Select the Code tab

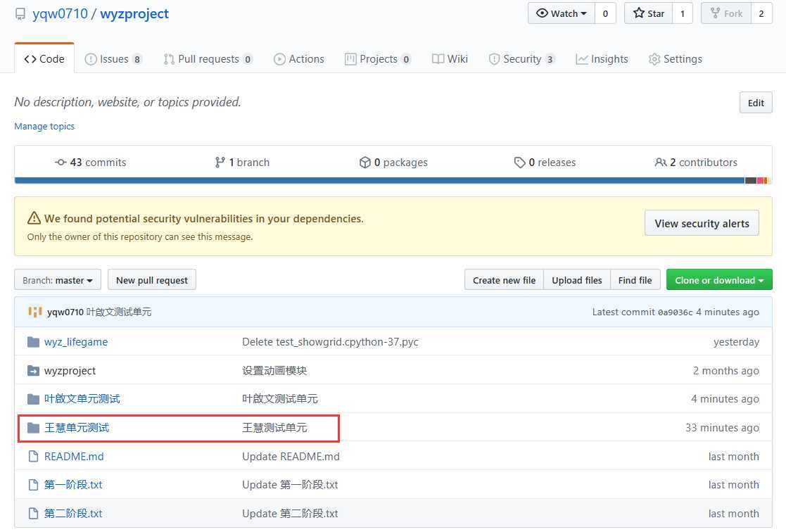44,58
